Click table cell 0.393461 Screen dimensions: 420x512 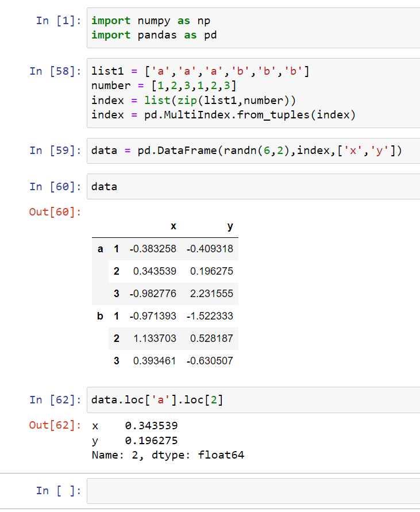pos(155,361)
